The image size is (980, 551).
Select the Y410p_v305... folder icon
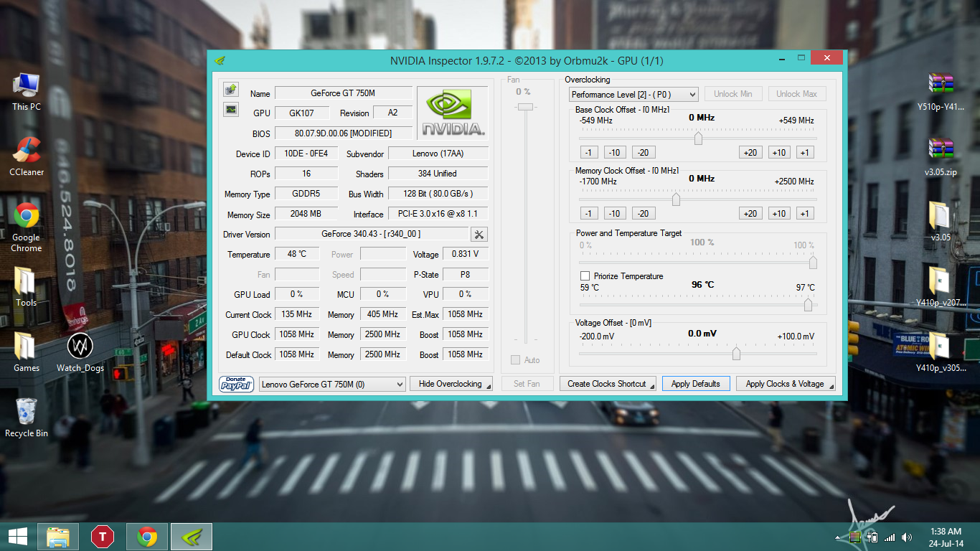point(941,353)
